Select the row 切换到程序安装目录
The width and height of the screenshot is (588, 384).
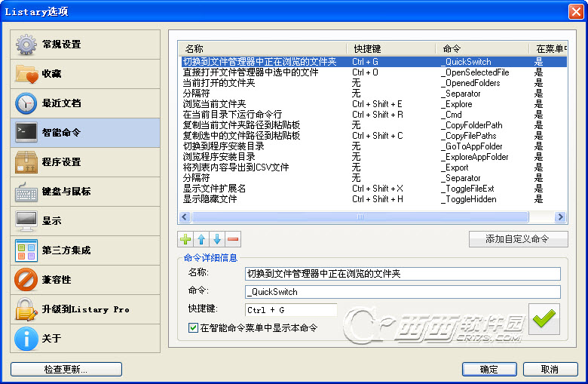pos(374,146)
